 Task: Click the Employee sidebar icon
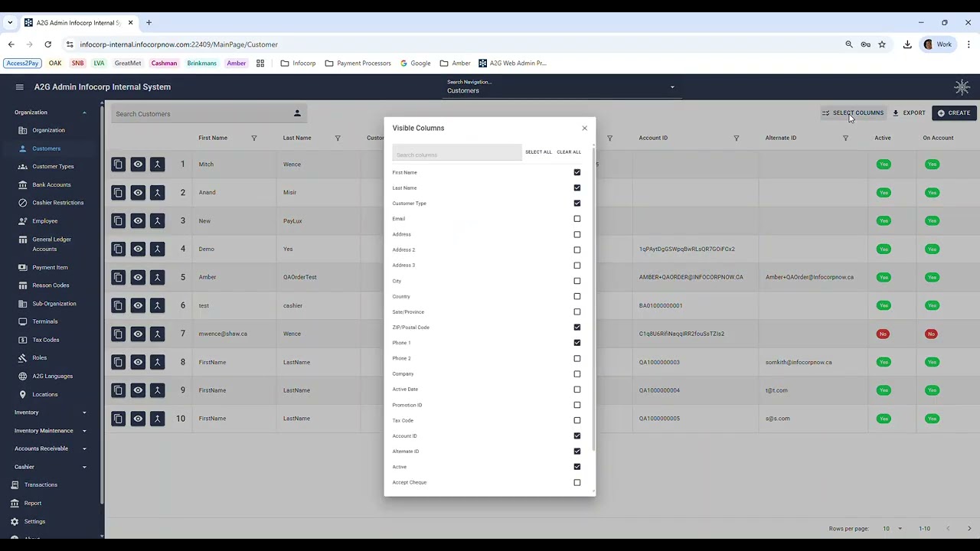click(23, 221)
